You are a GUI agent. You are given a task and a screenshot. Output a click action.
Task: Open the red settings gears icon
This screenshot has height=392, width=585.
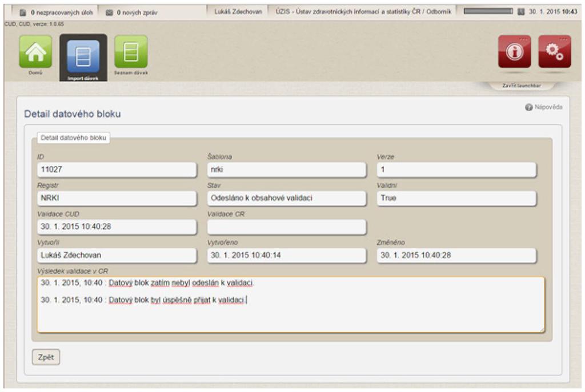pyautogui.click(x=554, y=51)
